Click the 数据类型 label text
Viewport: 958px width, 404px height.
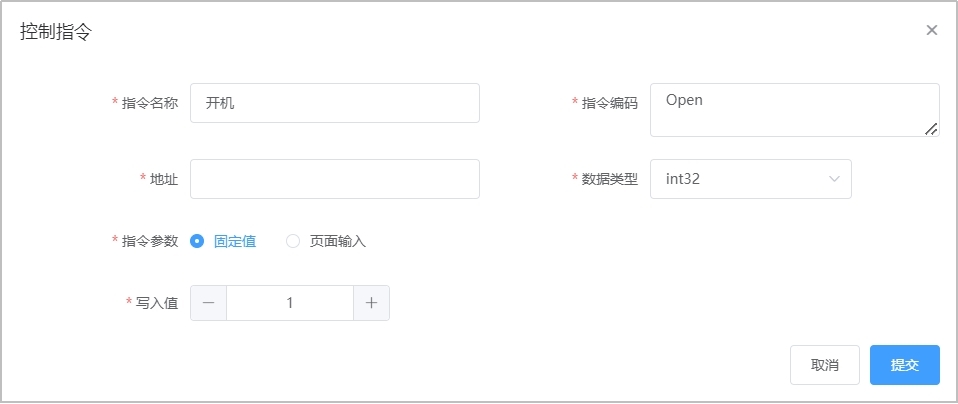click(609, 179)
